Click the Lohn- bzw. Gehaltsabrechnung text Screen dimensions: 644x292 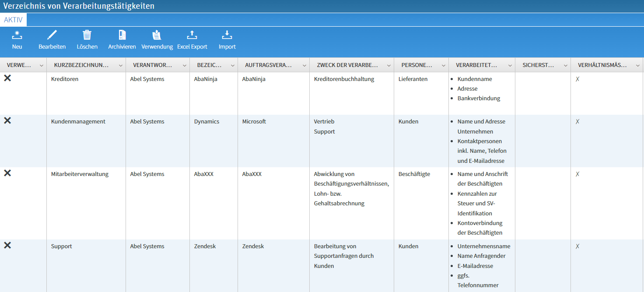coord(339,199)
